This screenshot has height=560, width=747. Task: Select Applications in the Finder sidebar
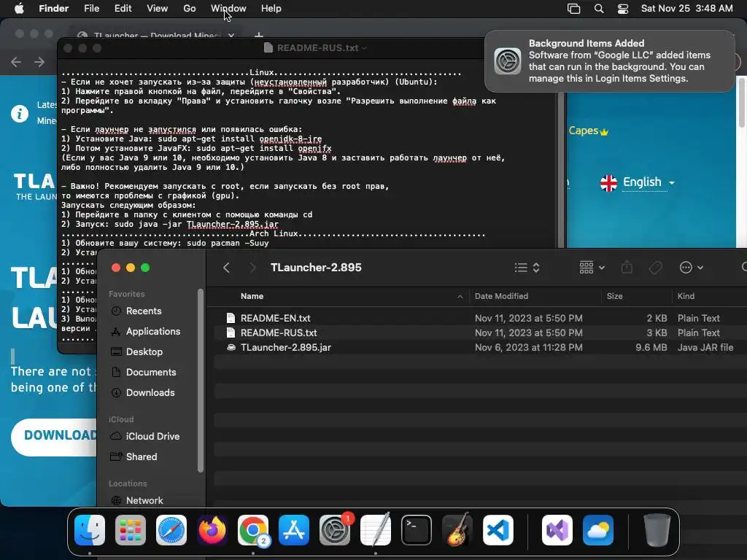click(153, 332)
